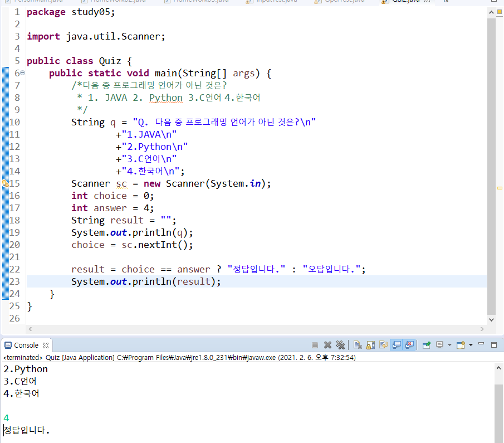Click 'System.in' on the Scanner line

coord(235,183)
